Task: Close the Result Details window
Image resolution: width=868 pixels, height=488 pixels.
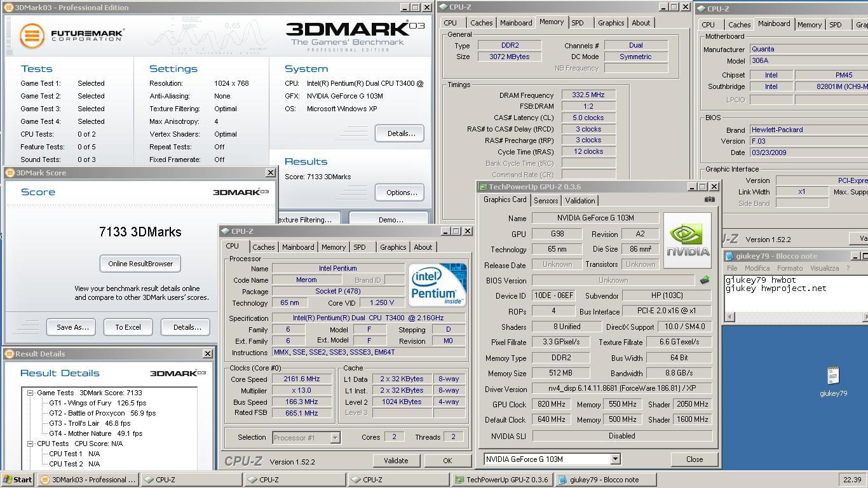Action: 207,354
